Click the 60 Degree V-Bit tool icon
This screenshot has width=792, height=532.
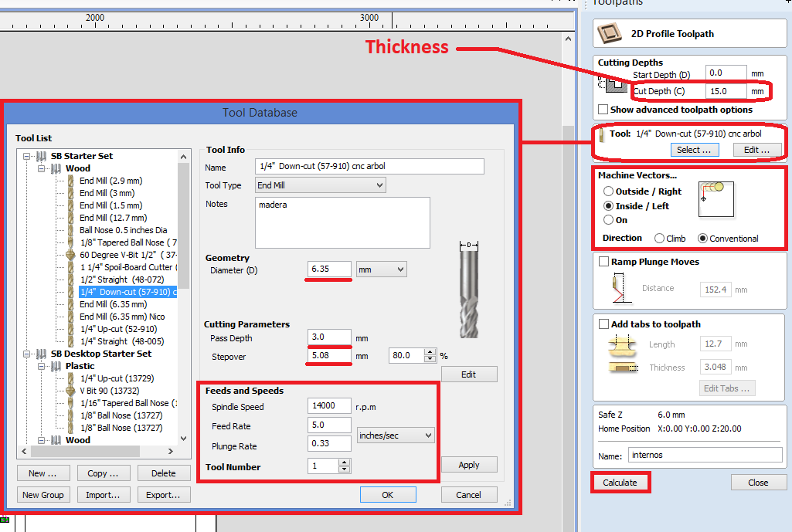pyautogui.click(x=71, y=255)
